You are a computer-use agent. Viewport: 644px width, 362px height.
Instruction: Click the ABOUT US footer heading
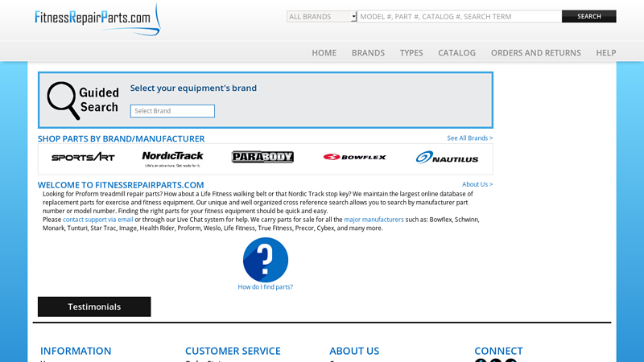pyautogui.click(x=354, y=351)
